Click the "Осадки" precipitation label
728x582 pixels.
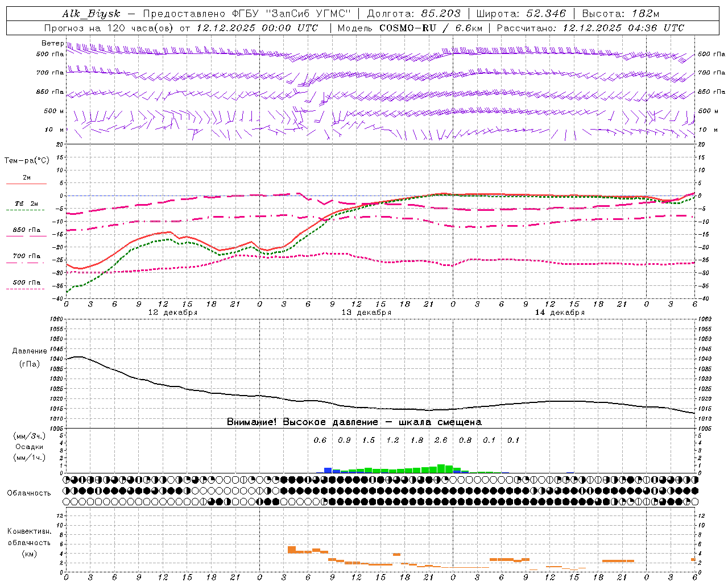coord(30,447)
